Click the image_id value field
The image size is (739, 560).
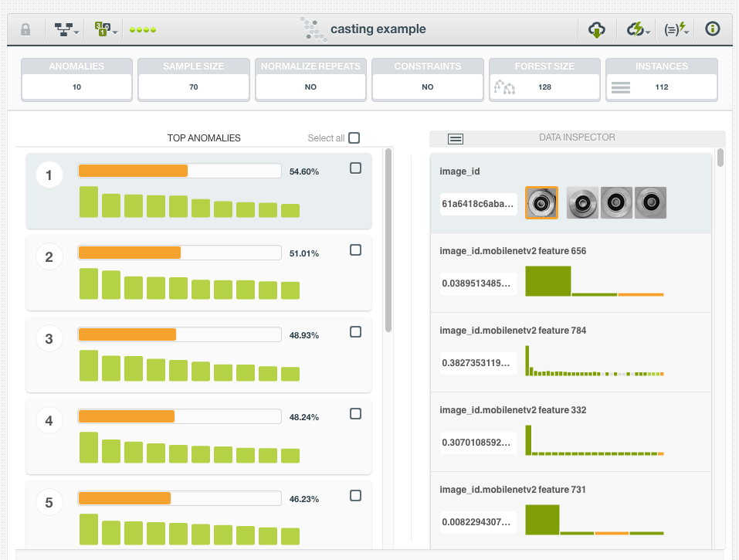click(478, 204)
